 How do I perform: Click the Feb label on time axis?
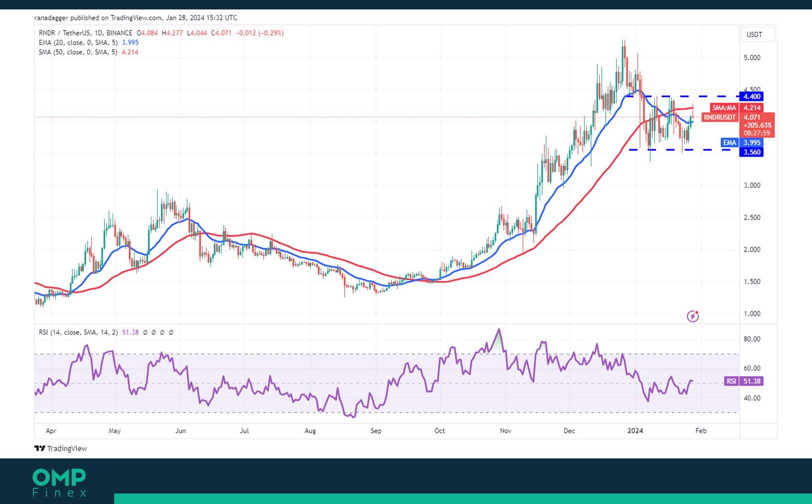point(700,431)
